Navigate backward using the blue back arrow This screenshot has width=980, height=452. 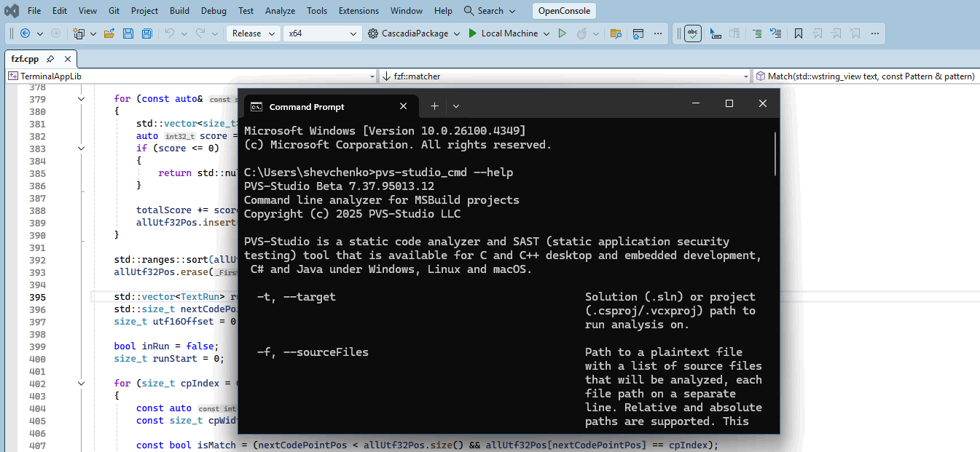pyautogui.click(x=25, y=33)
